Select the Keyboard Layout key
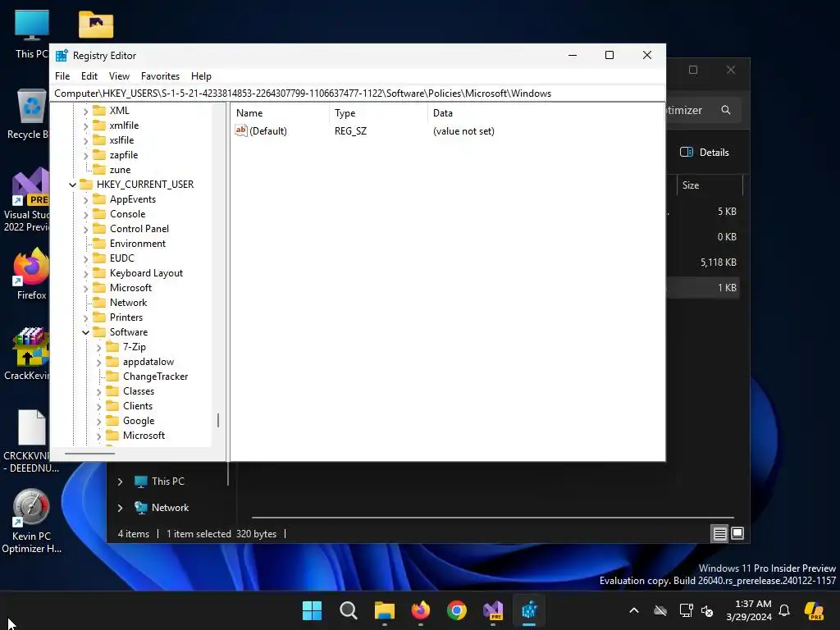This screenshot has height=630, width=840. pyautogui.click(x=146, y=273)
